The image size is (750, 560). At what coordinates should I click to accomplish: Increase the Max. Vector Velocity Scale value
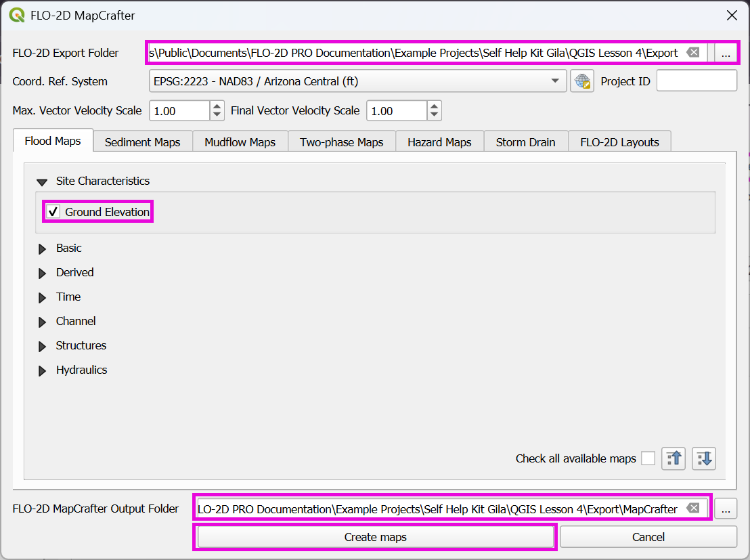[x=217, y=106]
